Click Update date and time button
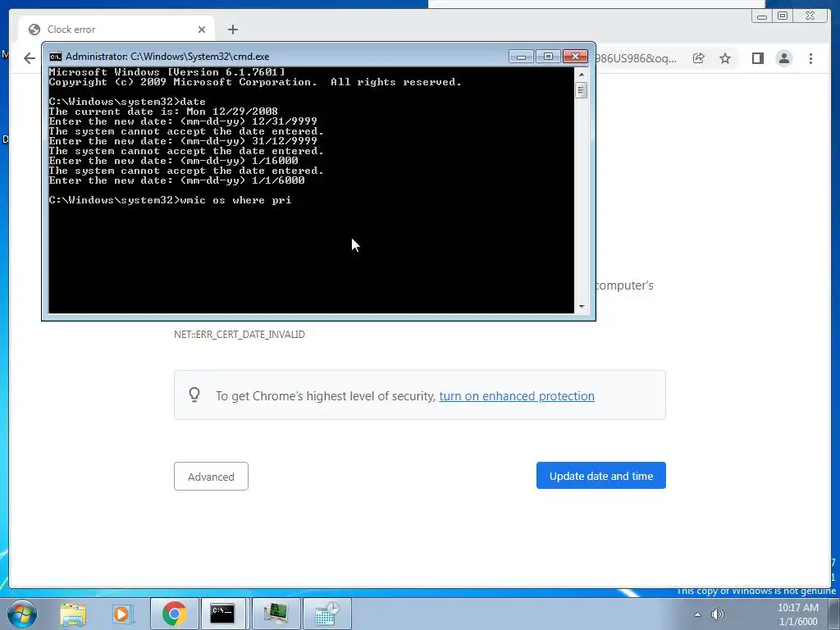This screenshot has height=630, width=840. (601, 476)
